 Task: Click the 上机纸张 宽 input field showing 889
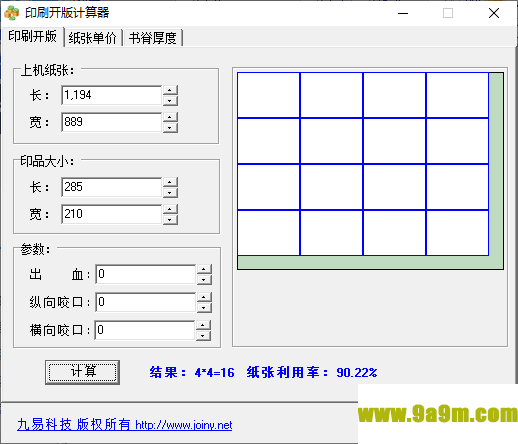pyautogui.click(x=112, y=122)
